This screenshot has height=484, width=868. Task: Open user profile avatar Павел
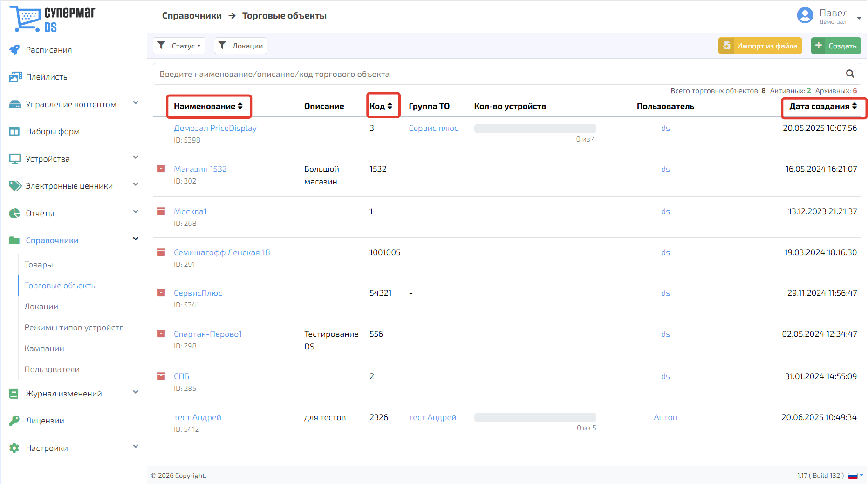pos(805,15)
